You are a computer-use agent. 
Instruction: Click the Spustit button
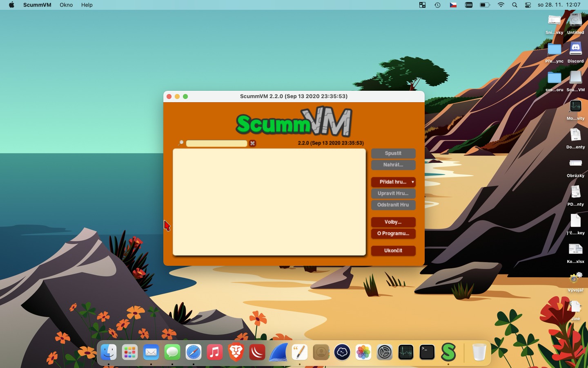[393, 153]
